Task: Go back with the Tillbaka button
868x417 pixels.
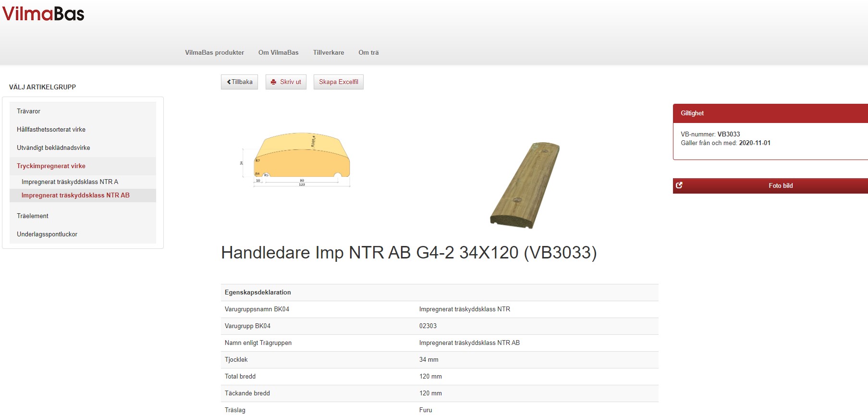Action: [239, 82]
